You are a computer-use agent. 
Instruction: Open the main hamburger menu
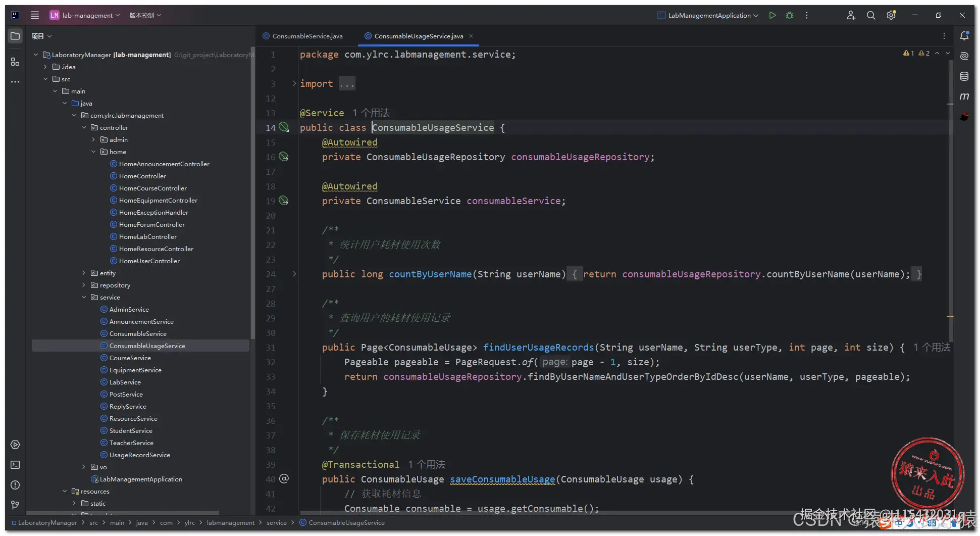point(34,15)
